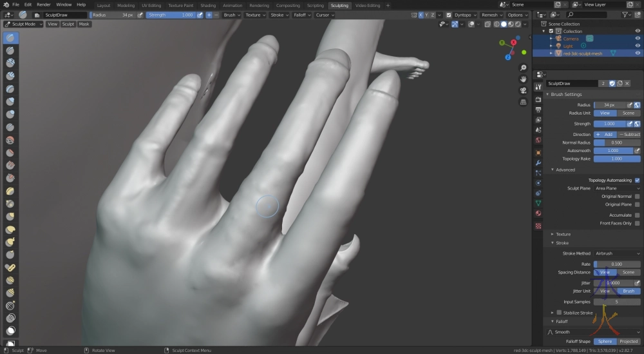This screenshot has height=354, width=644.
Task: Set Radius Unit to Scene
Action: click(x=629, y=113)
